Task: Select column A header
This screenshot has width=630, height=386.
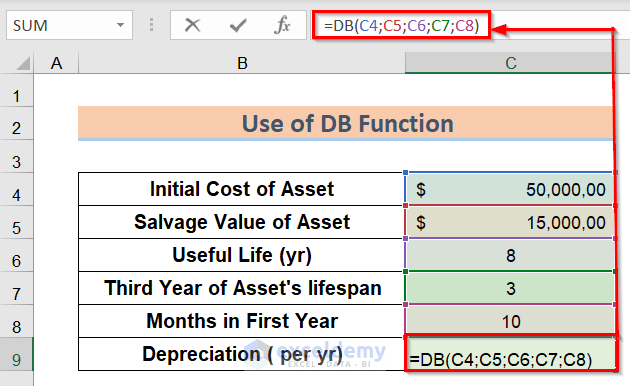Action: pyautogui.click(x=56, y=63)
